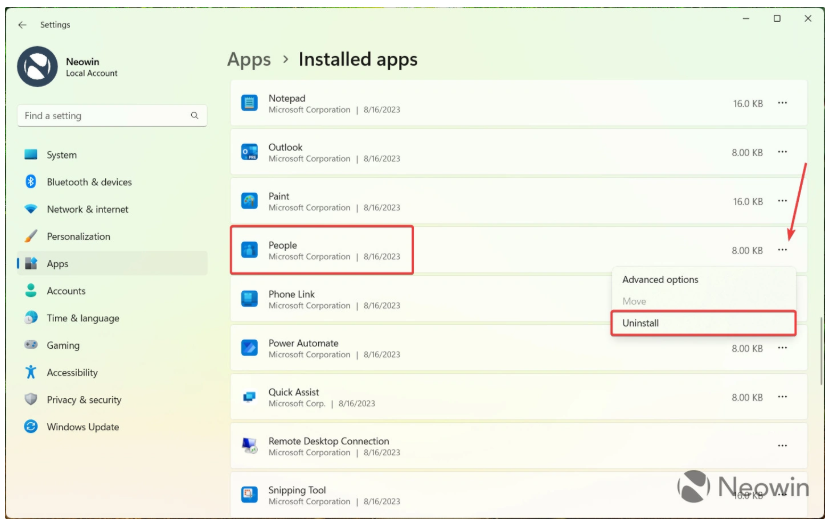Click the apps list scrollbar
Image resolution: width=832 pixels, height=527 pixels.
[821, 351]
